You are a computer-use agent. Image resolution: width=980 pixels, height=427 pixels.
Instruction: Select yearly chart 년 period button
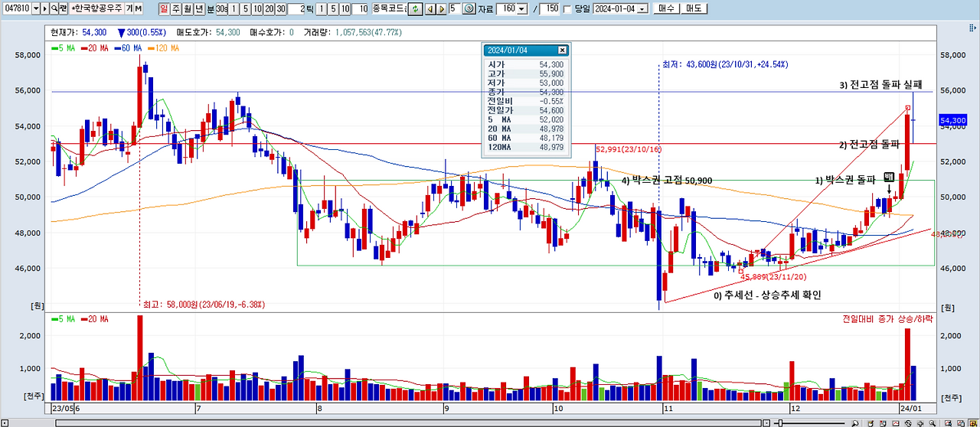click(x=199, y=8)
